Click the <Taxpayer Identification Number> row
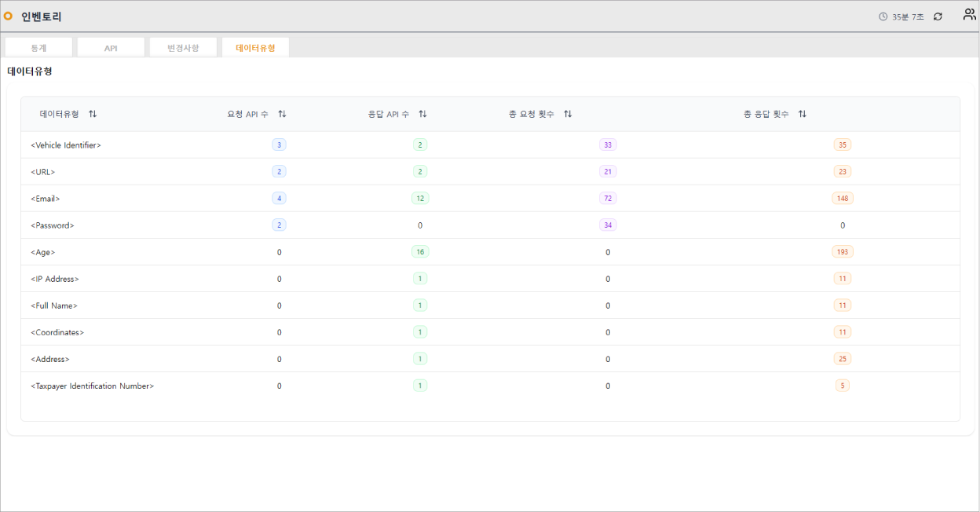980x512 pixels. pyautogui.click(x=93, y=386)
